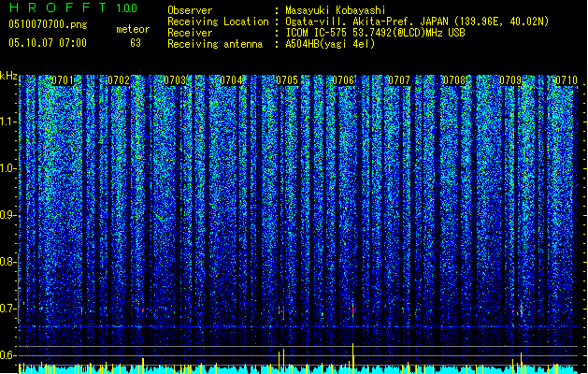Click the 1.0 frequency axis label
This screenshot has width=588, height=374.
[8, 168]
